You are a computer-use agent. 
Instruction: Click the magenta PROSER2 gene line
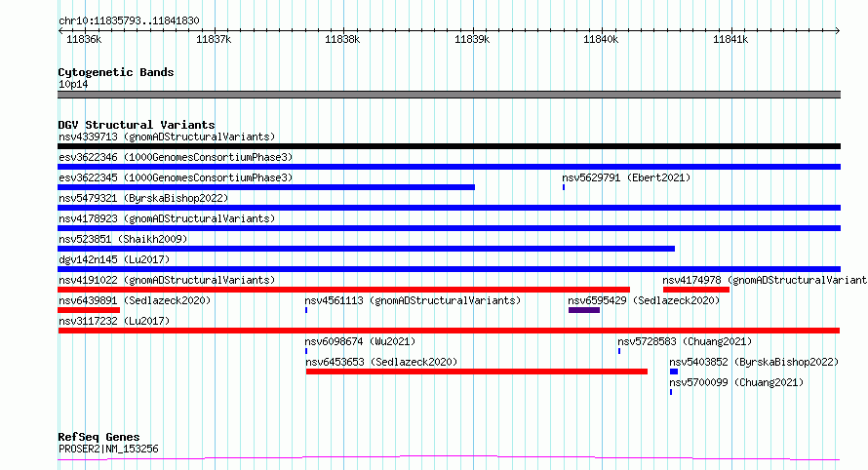click(449, 458)
